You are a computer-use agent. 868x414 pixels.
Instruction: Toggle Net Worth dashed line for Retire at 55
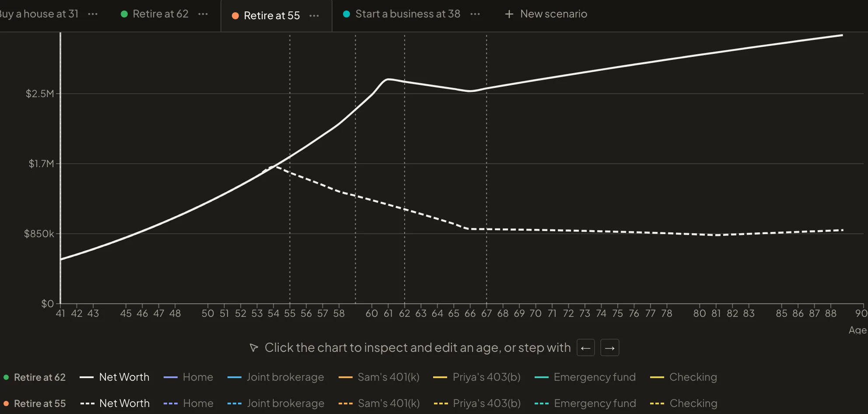[x=115, y=403]
